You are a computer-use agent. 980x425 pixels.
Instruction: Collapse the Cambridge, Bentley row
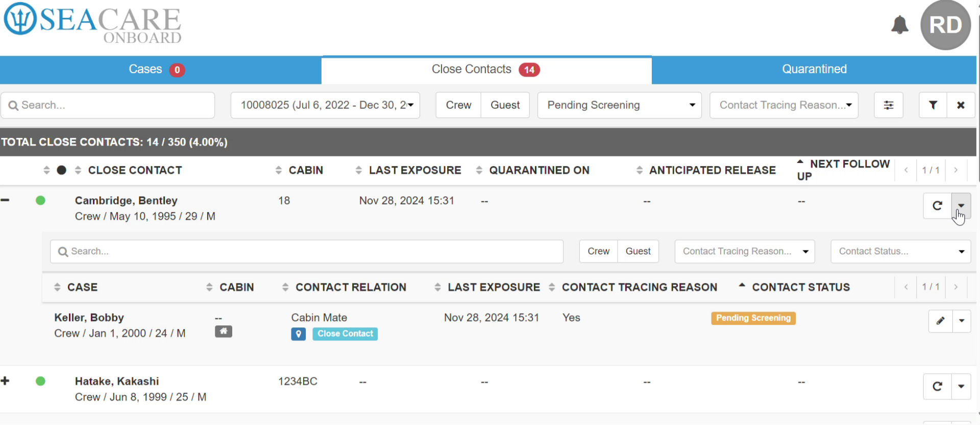5,200
